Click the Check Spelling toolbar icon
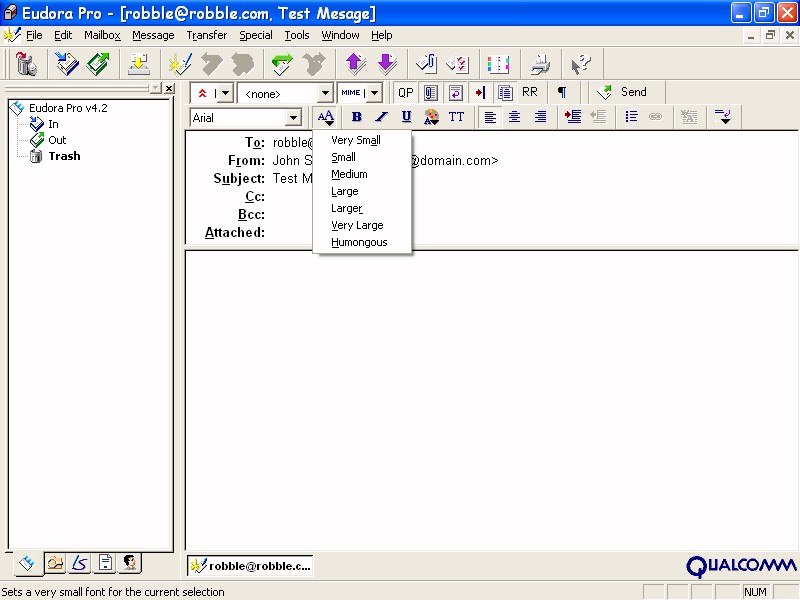Screen dimensions: 800x600 (x=458, y=64)
